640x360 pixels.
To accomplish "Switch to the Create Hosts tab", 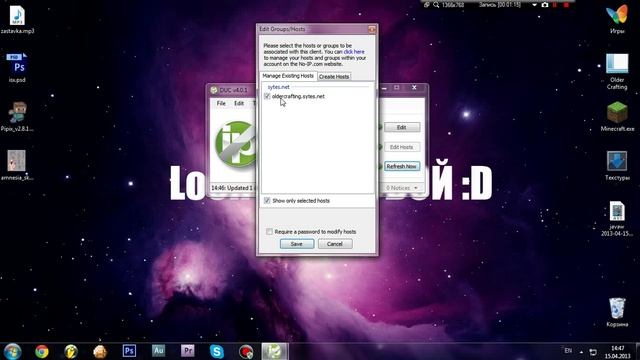I will 334,76.
